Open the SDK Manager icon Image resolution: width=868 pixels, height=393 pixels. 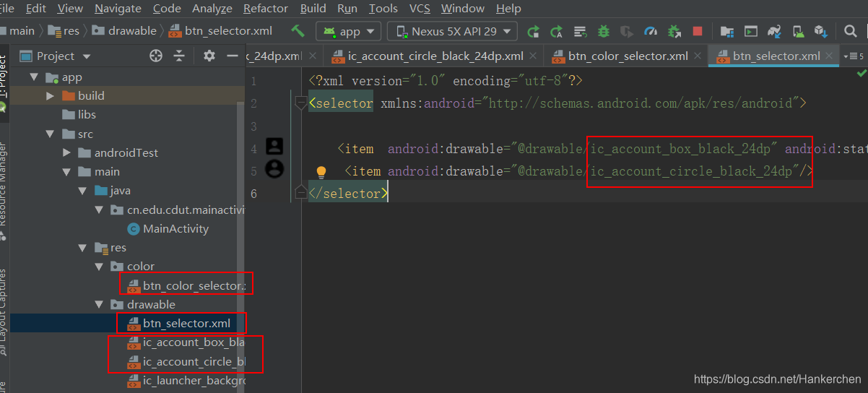point(820,31)
